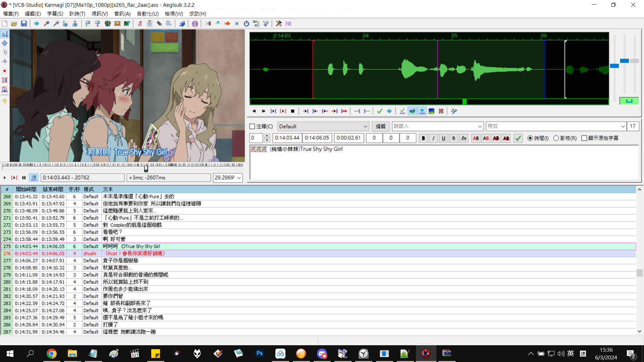
Task: Click the pink tag hiding icon
Action: (288, 23)
